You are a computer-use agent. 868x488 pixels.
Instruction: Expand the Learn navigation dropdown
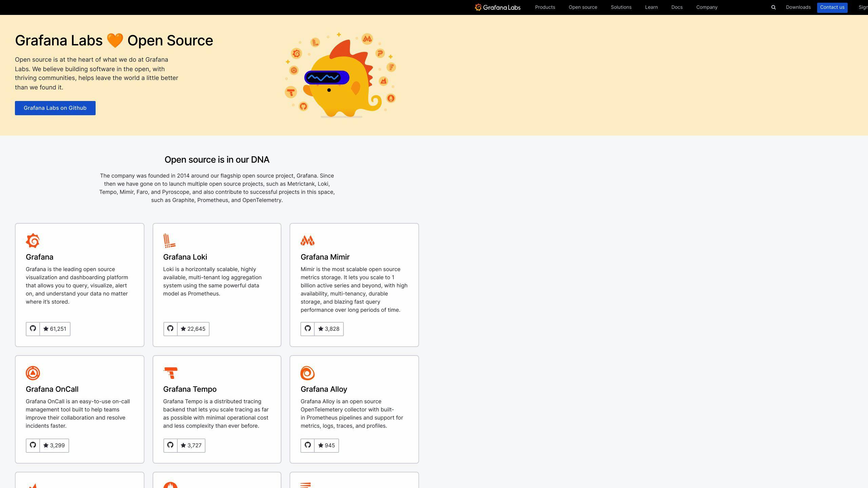point(651,7)
